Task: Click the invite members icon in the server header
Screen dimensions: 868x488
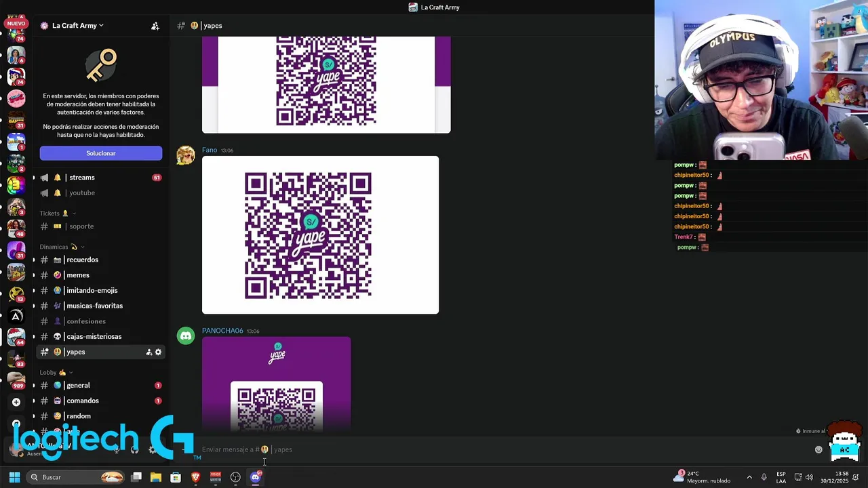Action: tap(155, 26)
